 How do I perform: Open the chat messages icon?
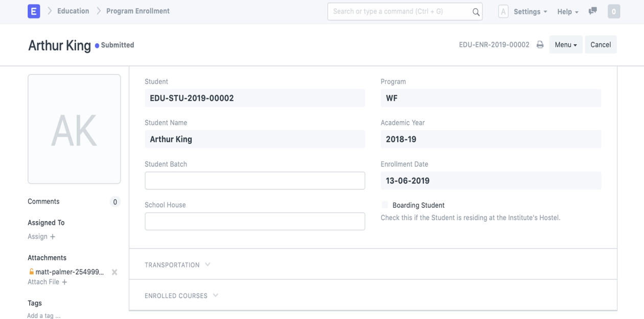592,11
